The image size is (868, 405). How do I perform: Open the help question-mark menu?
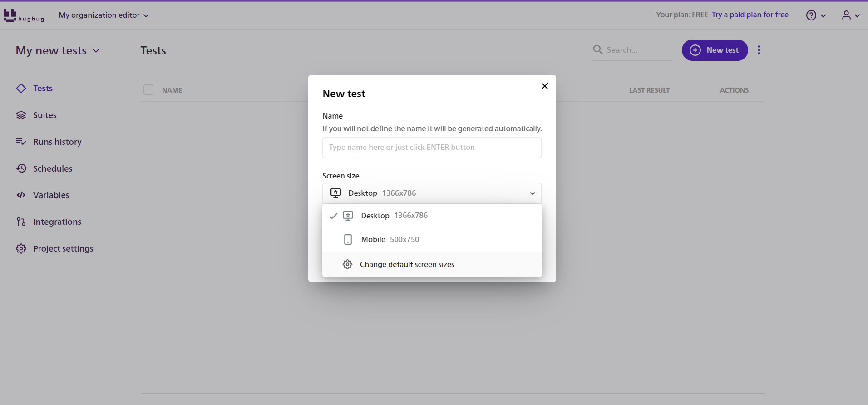[x=811, y=15]
